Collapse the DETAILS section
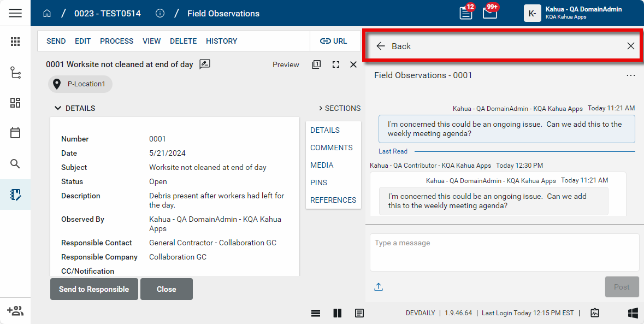Viewport: 644px width, 324px height. [58, 108]
